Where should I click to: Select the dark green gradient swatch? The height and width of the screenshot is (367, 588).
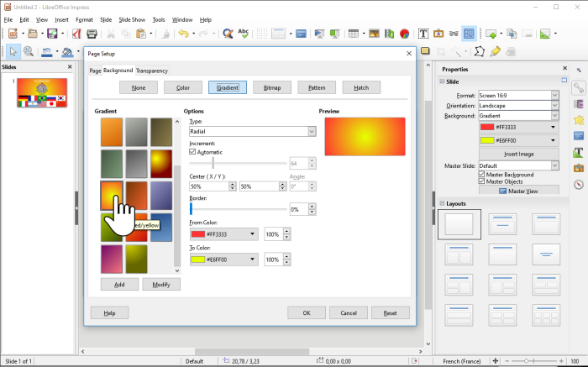tap(112, 164)
